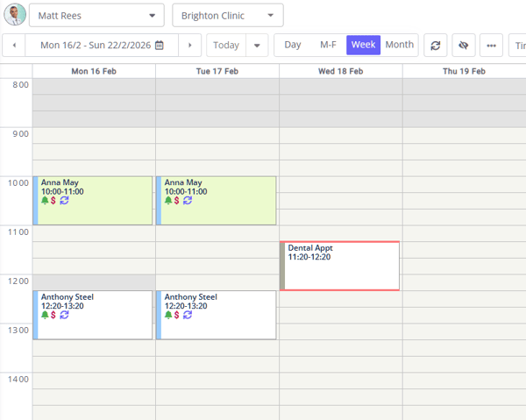Select the M-F weekday view

pos(328,45)
